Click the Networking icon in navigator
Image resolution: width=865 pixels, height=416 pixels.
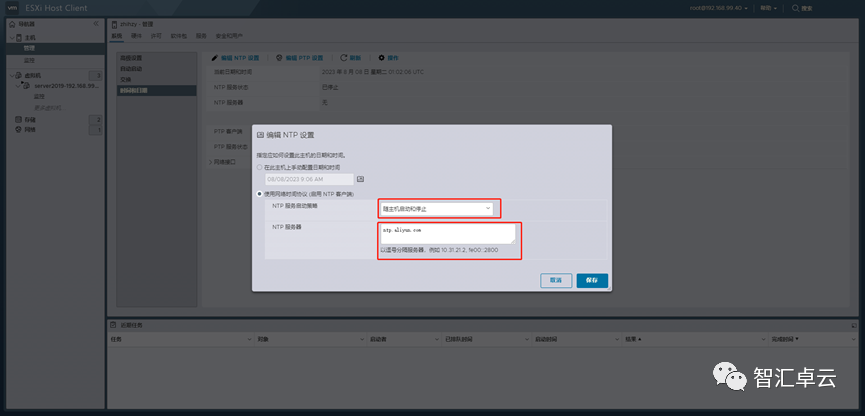click(19, 130)
